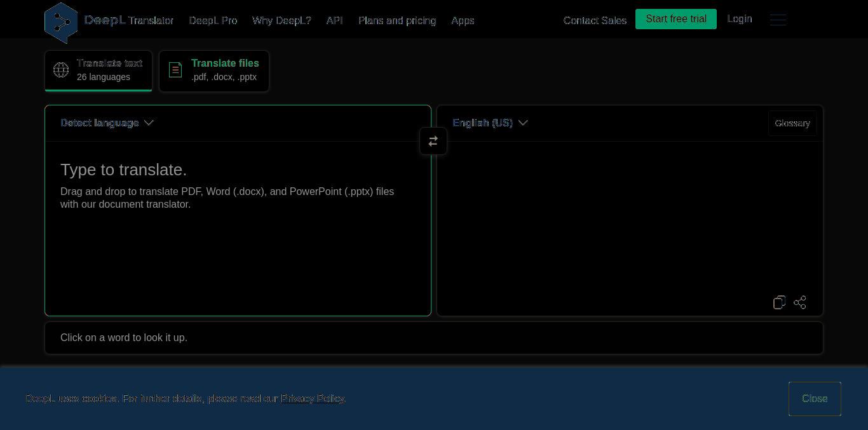Image resolution: width=868 pixels, height=430 pixels.
Task: Open the English (US) target language dropdown
Action: tap(490, 123)
